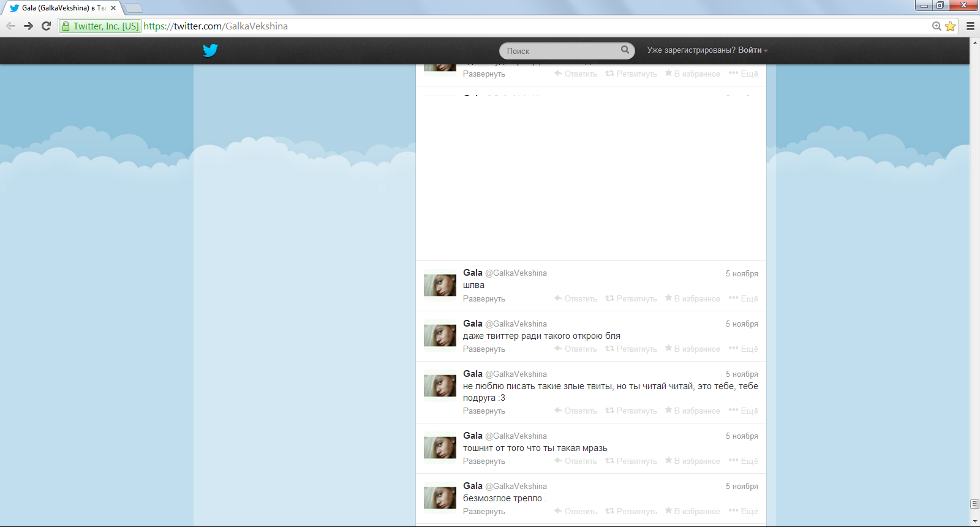This screenshot has width=980, height=527.
Task: Click avatar thumbnail of the "шлва" tweet
Action: click(440, 286)
